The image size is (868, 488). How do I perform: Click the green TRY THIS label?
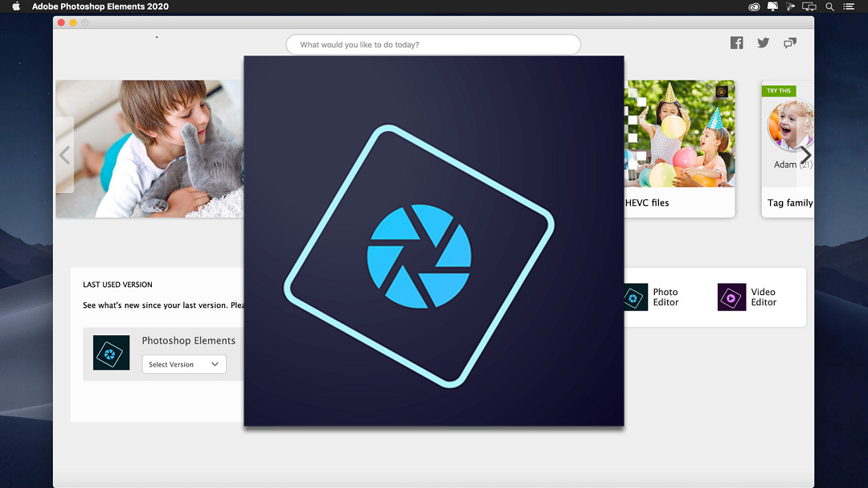coord(779,91)
